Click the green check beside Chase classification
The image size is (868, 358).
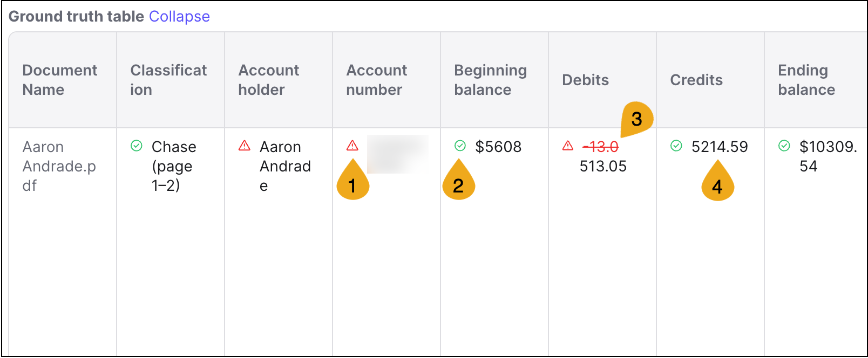pyautogui.click(x=137, y=146)
